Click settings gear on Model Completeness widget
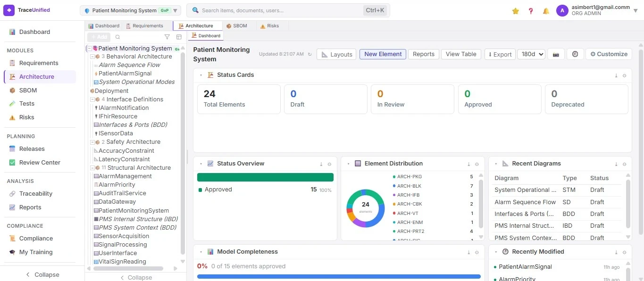 (477, 252)
